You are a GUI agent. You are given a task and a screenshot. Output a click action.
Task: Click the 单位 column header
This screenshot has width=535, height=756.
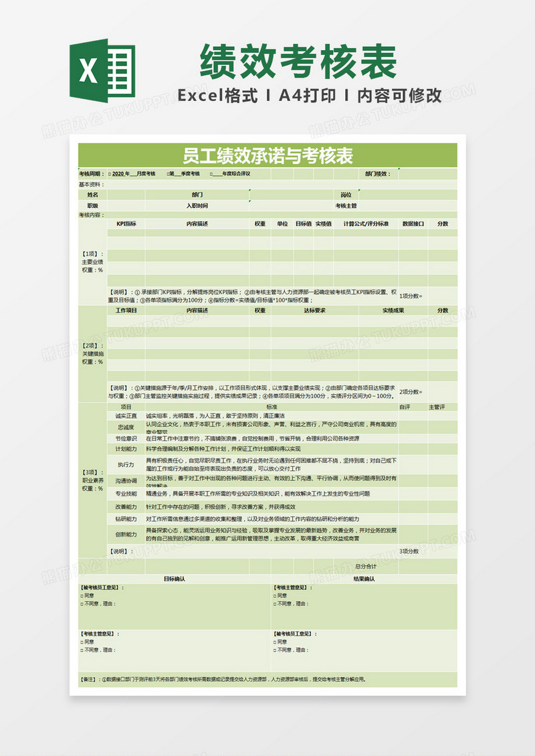point(282,223)
